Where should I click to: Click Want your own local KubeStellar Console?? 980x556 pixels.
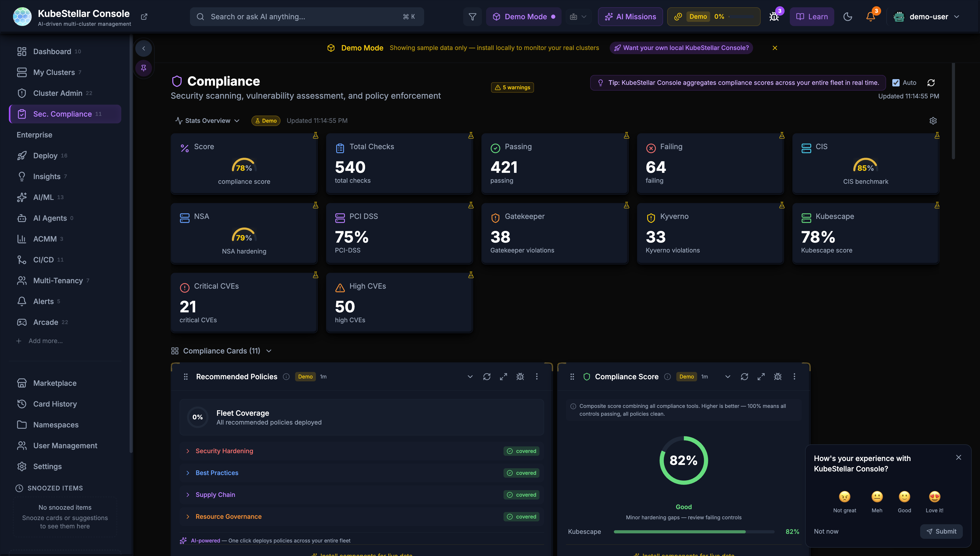(681, 48)
